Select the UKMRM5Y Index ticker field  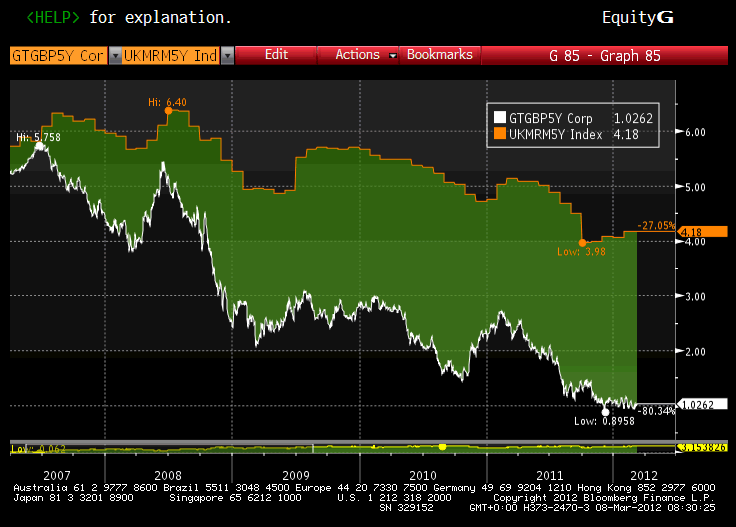click(x=170, y=56)
